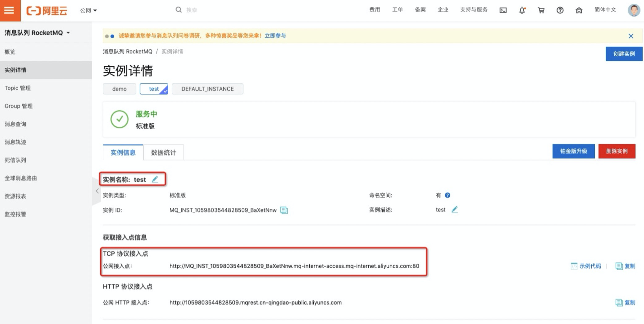Screen dimensions: 644x324
Task: Open the 费用 menu
Action: coord(375,10)
